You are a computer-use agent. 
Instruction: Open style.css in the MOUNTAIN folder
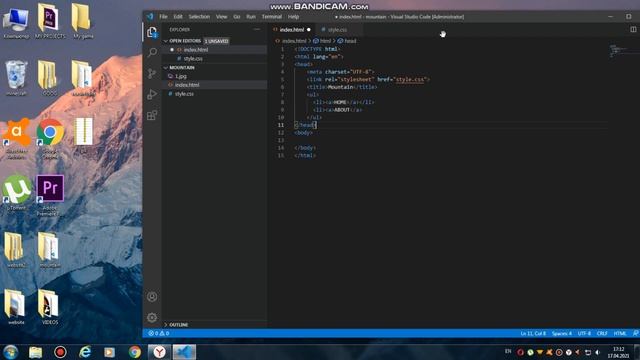pyautogui.click(x=184, y=94)
